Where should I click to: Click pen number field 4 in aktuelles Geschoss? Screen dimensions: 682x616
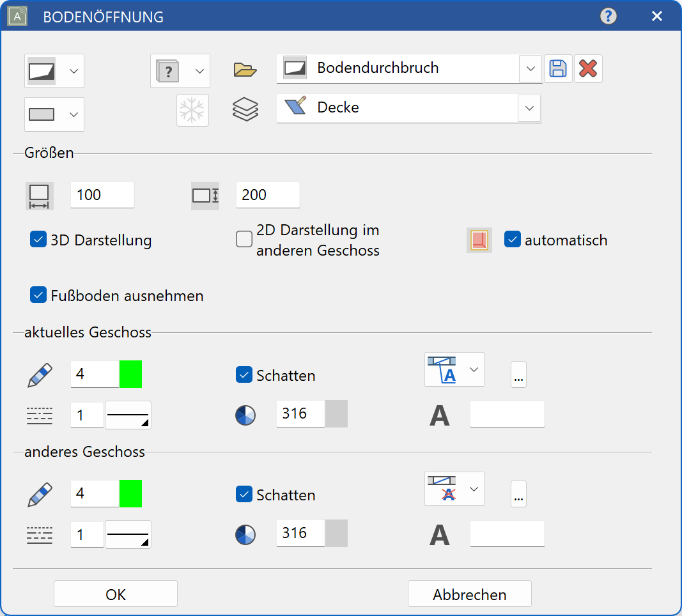click(x=95, y=374)
